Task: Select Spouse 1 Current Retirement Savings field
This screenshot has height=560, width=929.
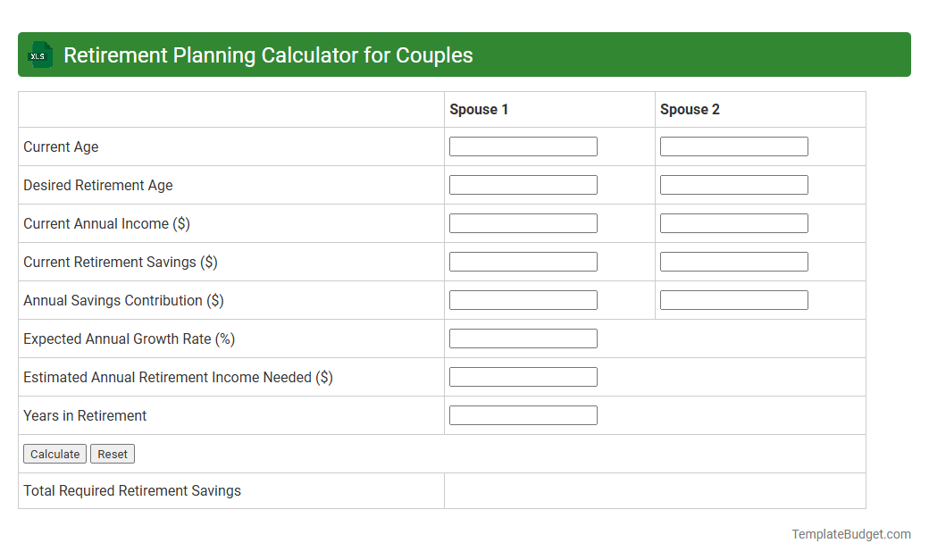Action: pyautogui.click(x=523, y=261)
